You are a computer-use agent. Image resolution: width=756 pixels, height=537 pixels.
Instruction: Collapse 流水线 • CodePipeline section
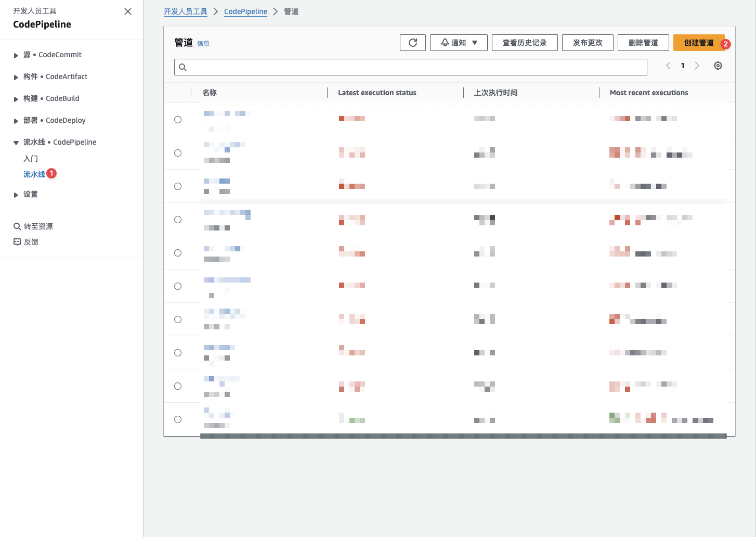(16, 143)
